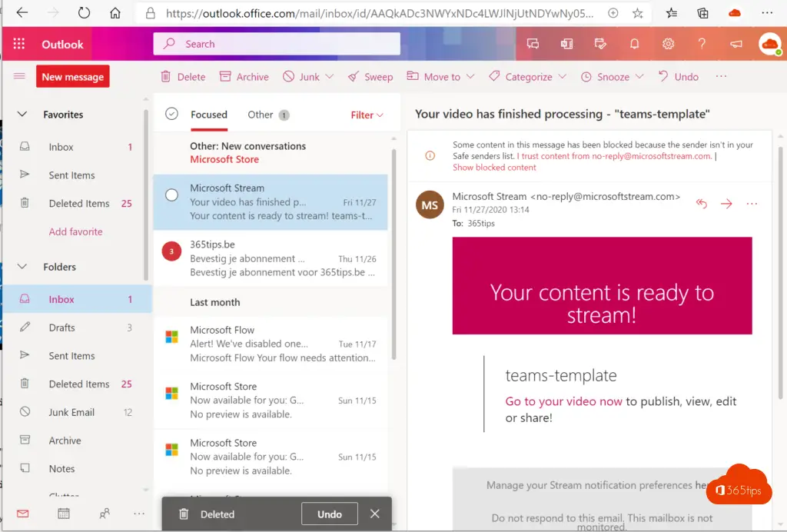This screenshot has width=787, height=532.
Task: Click Undo in the top toolbar
Action: pyautogui.click(x=678, y=77)
